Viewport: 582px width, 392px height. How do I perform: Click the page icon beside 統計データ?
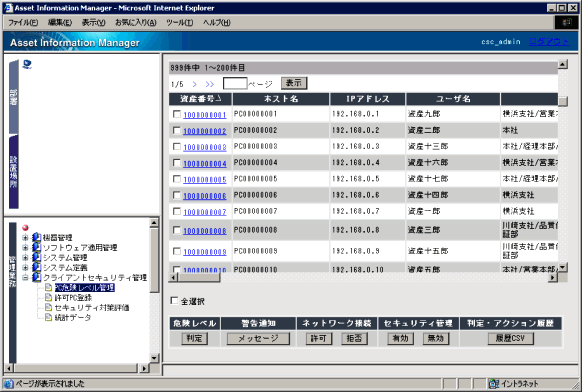(x=48, y=317)
